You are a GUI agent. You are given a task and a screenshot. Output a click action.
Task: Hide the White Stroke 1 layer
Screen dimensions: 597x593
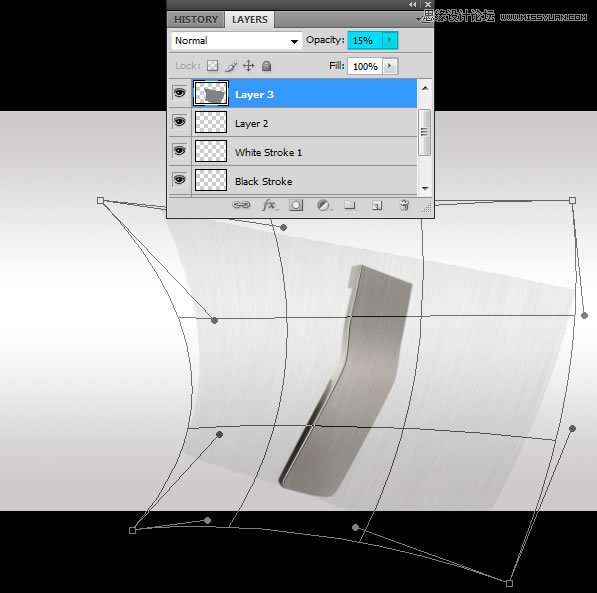click(179, 151)
